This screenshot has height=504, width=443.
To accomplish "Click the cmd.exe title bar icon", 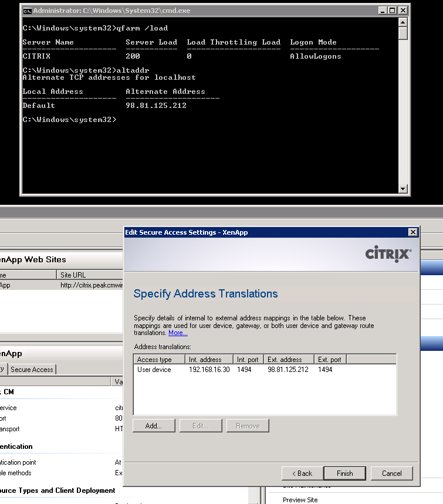I will (27, 11).
